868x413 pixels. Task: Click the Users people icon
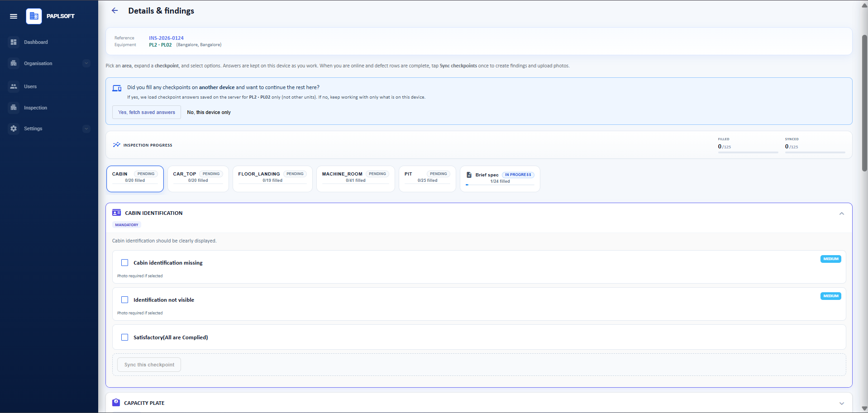tap(14, 86)
